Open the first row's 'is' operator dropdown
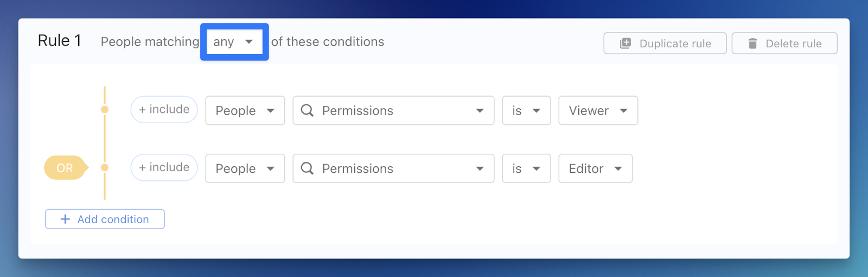Image resolution: width=868 pixels, height=277 pixels. pos(526,111)
